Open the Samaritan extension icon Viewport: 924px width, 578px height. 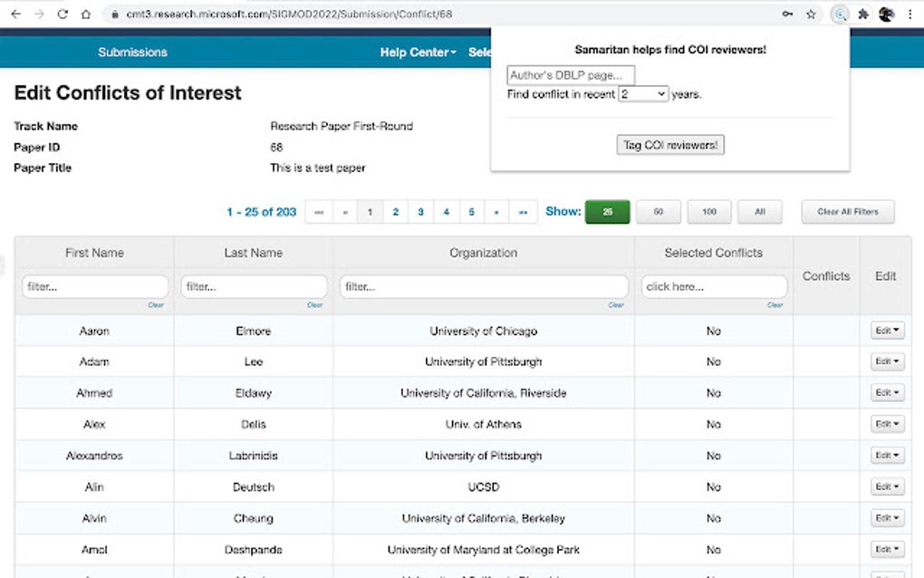click(840, 14)
